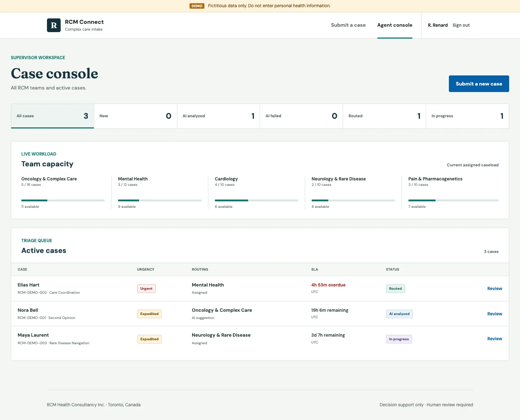Click the CASE column header

(x=22, y=270)
